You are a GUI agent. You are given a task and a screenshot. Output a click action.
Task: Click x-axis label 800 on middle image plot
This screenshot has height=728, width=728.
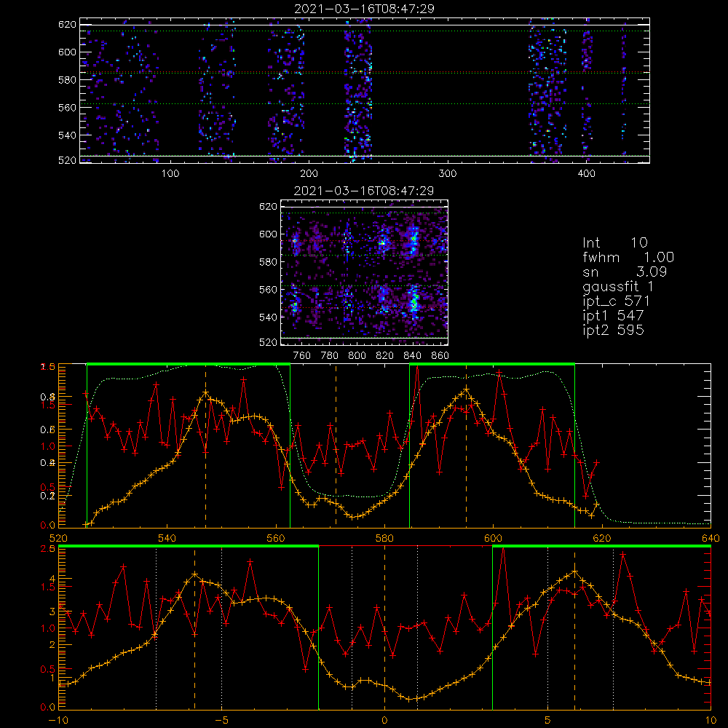click(x=357, y=356)
